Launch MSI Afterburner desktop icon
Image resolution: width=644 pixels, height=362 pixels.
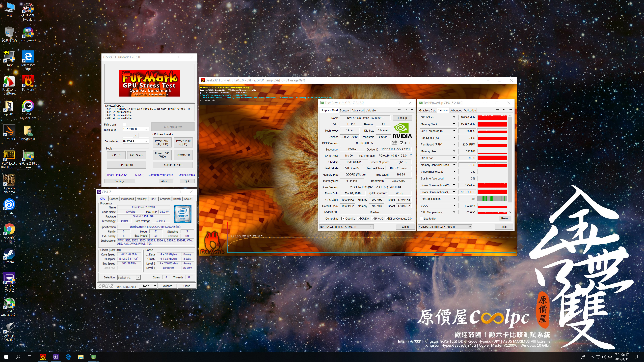click(9, 307)
